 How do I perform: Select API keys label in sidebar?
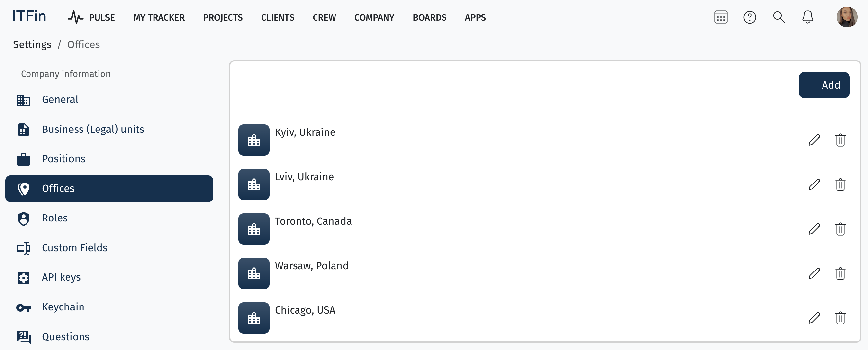coord(61,277)
